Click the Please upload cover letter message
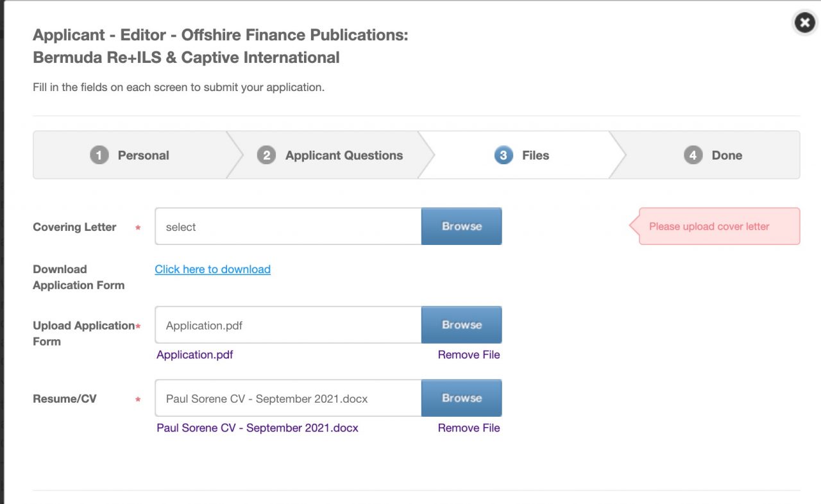This screenshot has height=504, width=821. point(715,226)
